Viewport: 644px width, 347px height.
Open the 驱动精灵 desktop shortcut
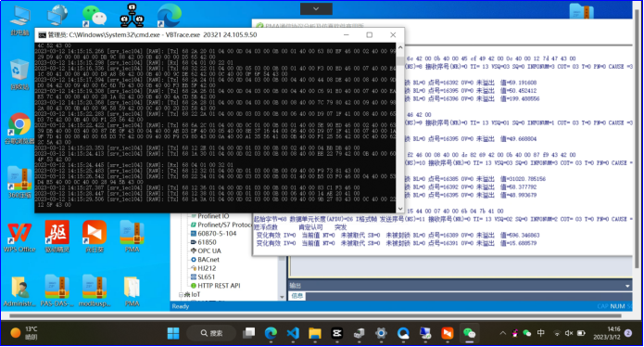[x=57, y=237]
